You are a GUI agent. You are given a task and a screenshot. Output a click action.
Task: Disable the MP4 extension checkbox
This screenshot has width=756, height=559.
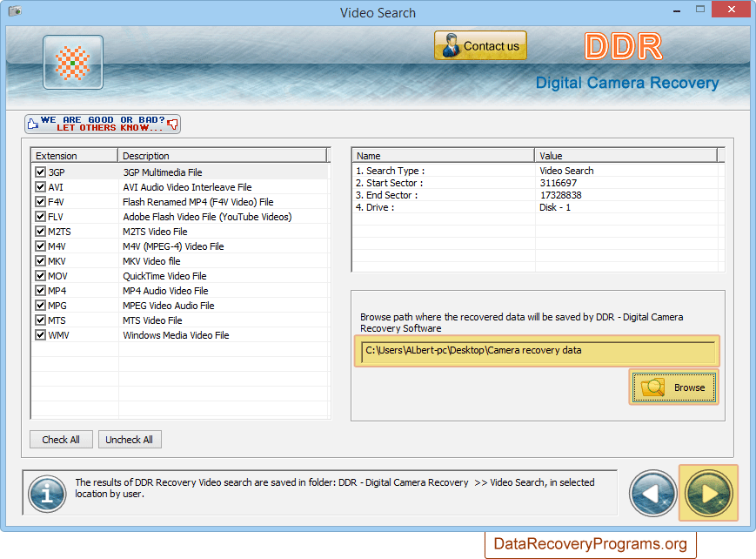point(40,291)
